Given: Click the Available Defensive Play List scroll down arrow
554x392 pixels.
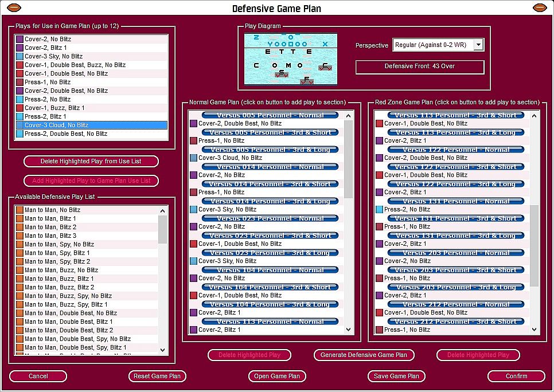Looking at the screenshot, I should click(162, 350).
